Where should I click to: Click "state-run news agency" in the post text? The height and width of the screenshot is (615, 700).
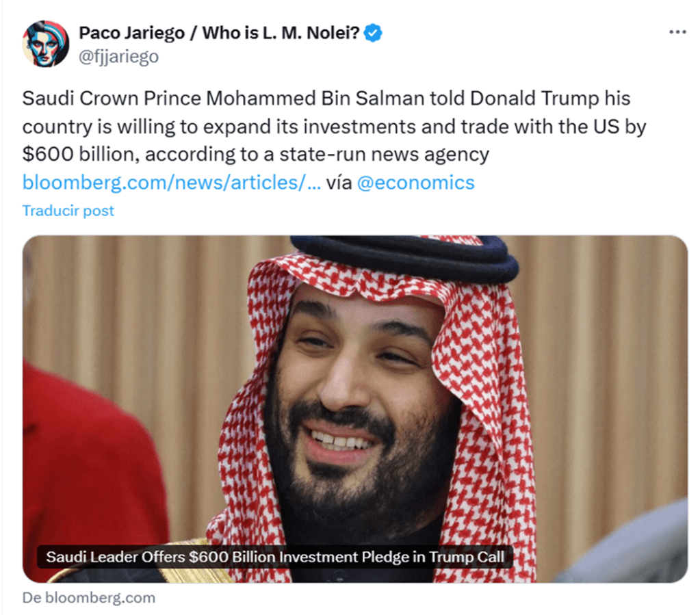tap(383, 155)
